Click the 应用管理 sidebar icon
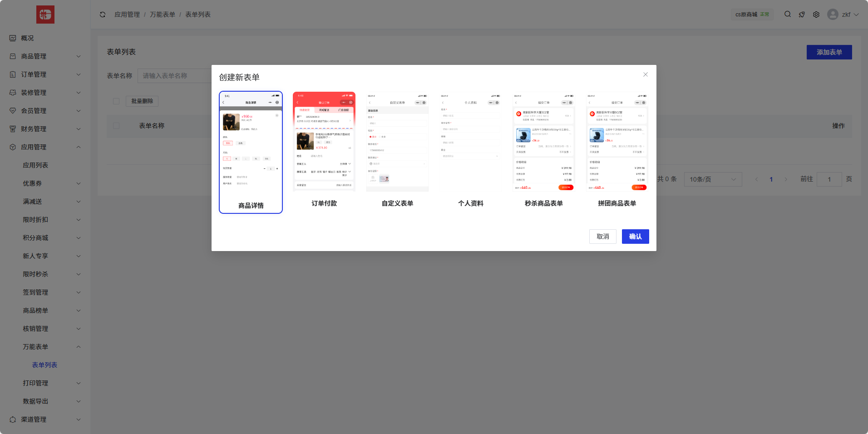 [x=13, y=147]
